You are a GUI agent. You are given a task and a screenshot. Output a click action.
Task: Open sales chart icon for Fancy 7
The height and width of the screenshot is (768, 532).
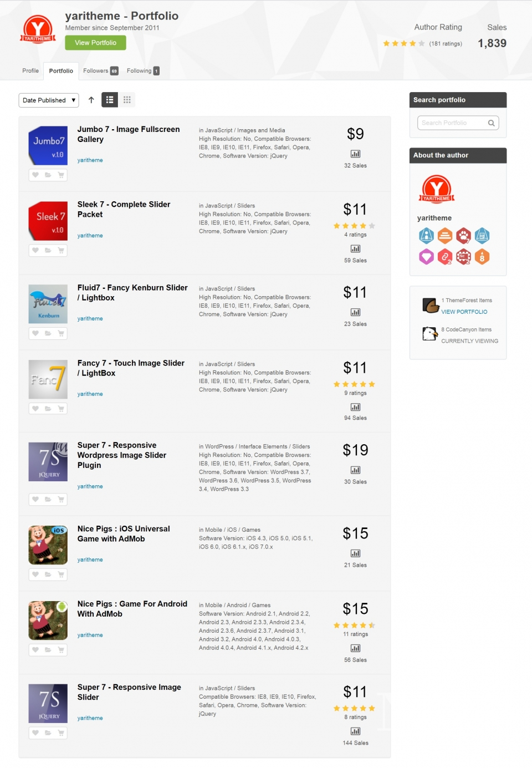point(355,407)
